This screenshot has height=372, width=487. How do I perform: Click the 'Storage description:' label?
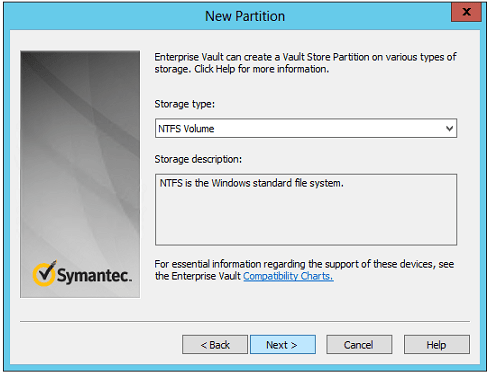pos(198,160)
